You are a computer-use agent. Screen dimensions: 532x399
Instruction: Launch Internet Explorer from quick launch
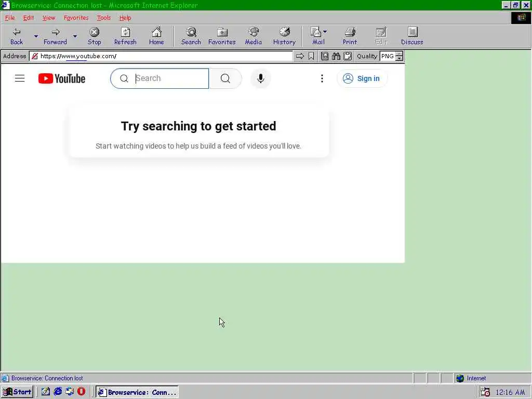[58, 392]
